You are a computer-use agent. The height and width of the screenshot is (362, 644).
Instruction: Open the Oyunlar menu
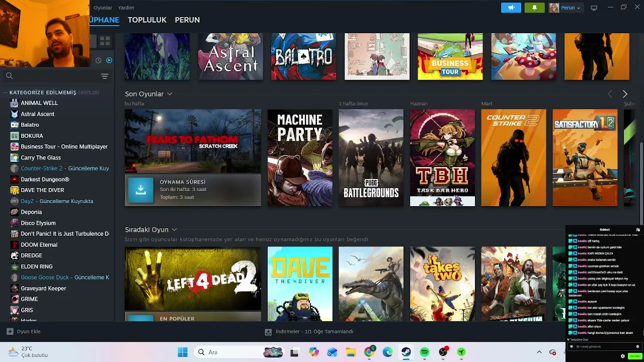103,8
